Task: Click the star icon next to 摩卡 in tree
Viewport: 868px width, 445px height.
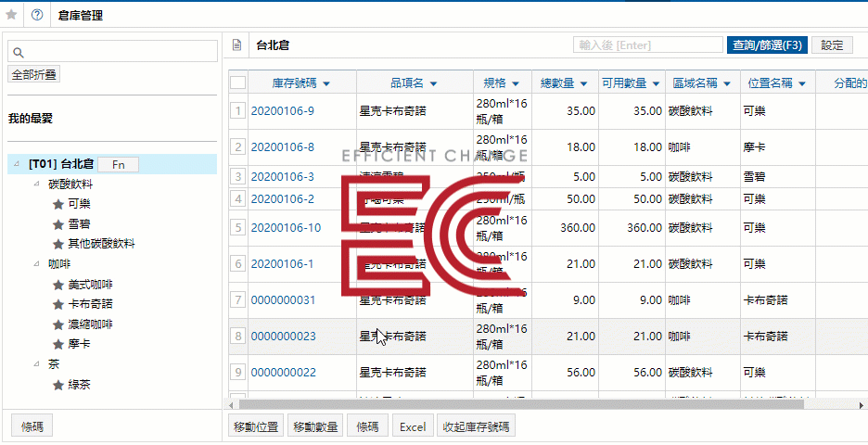Action: 57,344
